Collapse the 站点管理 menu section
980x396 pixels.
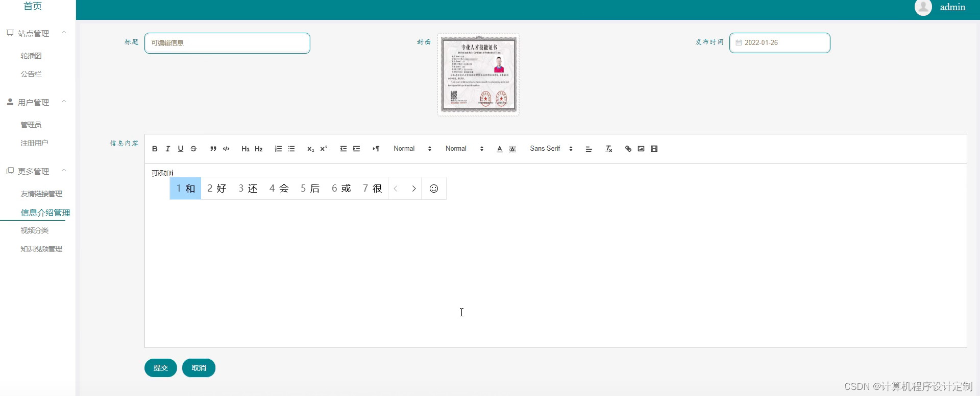(64, 33)
